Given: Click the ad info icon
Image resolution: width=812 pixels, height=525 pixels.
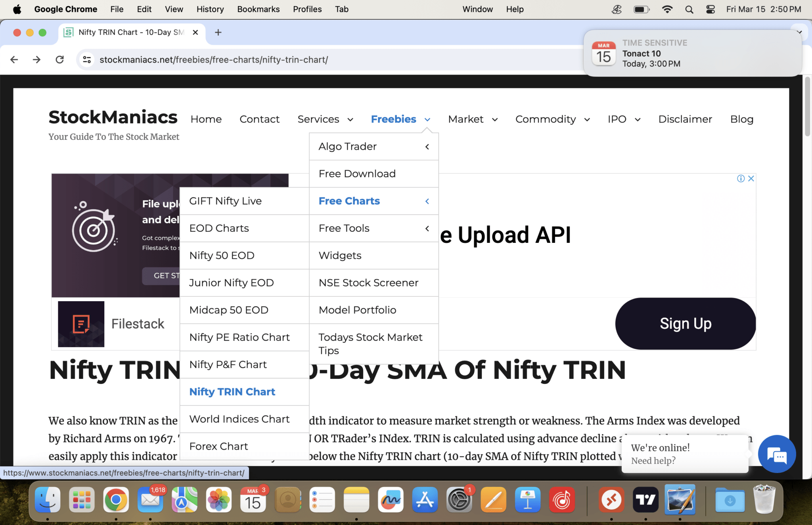Looking at the screenshot, I should pos(740,179).
